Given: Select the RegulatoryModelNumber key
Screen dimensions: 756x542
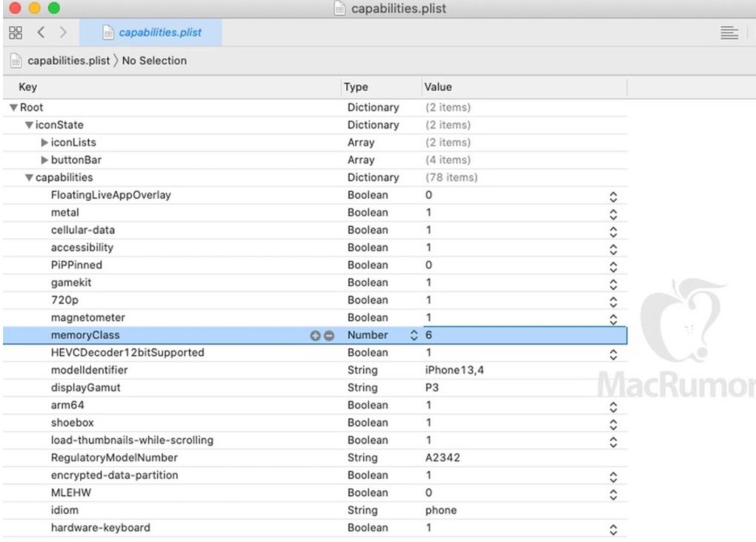Looking at the screenshot, I should pyautogui.click(x=114, y=457).
